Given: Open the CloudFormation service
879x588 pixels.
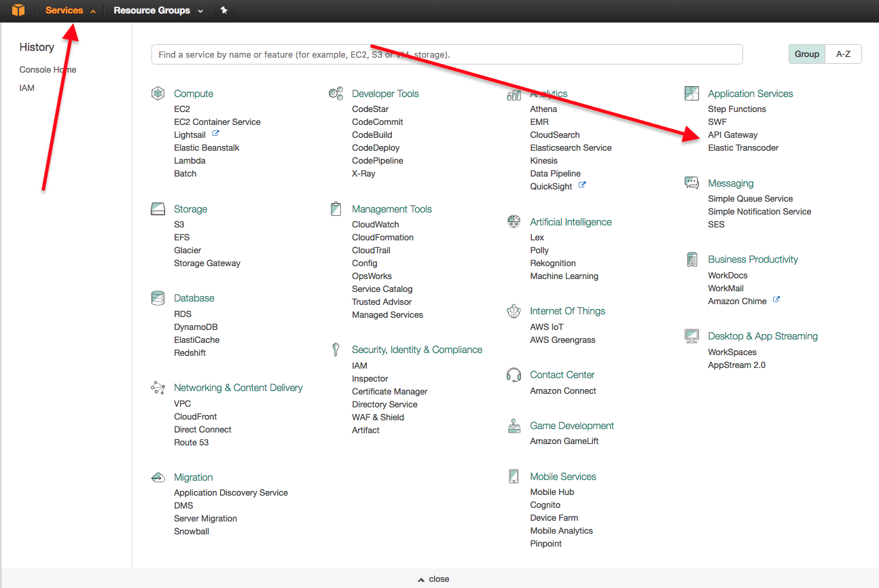Looking at the screenshot, I should (x=383, y=238).
